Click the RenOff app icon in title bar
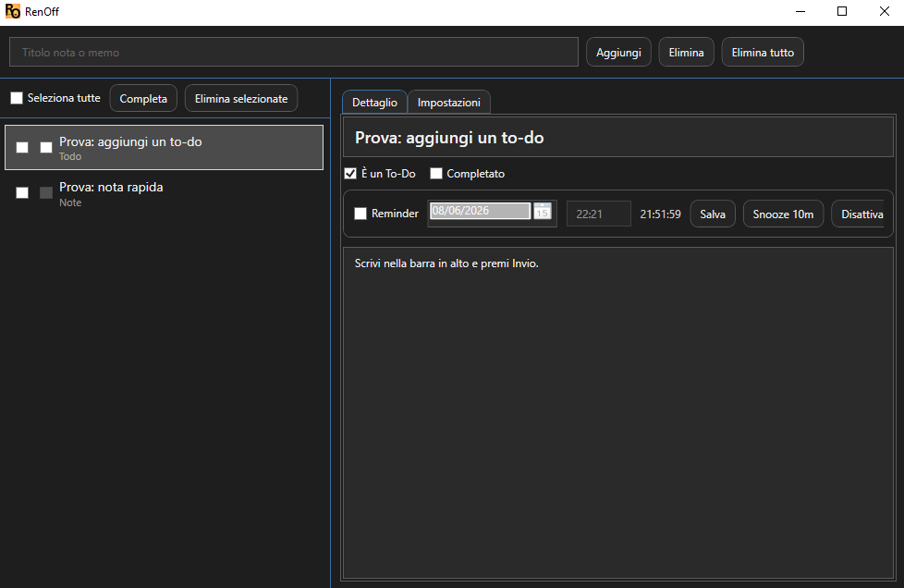904x588 pixels. click(13, 11)
